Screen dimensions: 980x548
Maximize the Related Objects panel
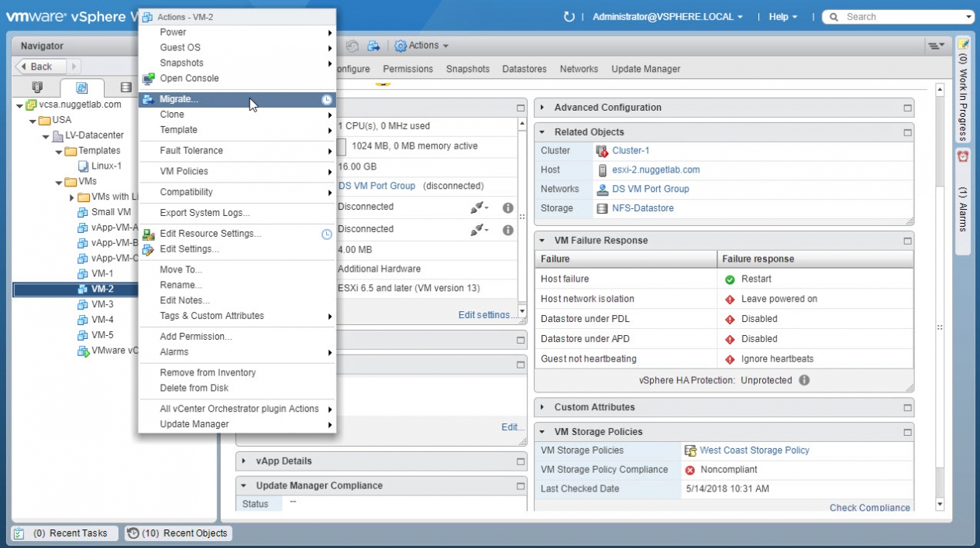tap(907, 132)
